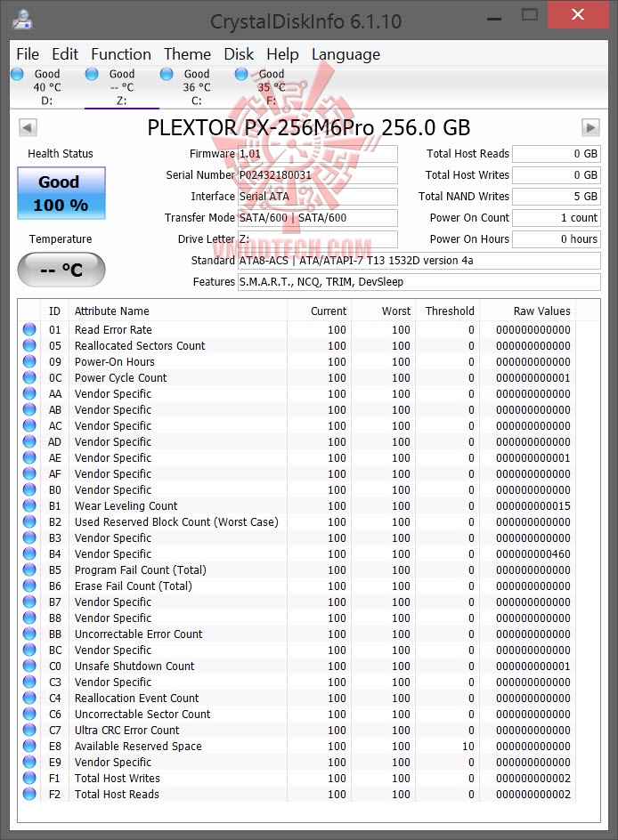Go to next disk arrow
Image resolution: width=618 pixels, height=840 pixels.
[590, 127]
